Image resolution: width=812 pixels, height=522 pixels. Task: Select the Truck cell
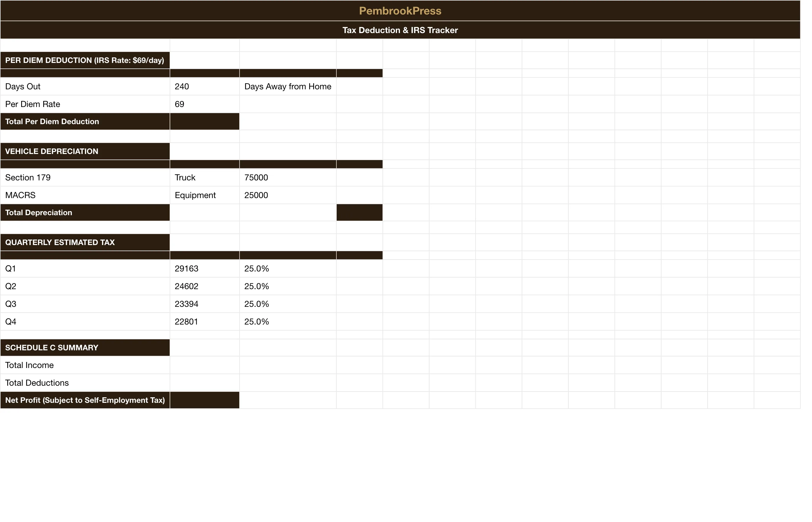(x=205, y=177)
